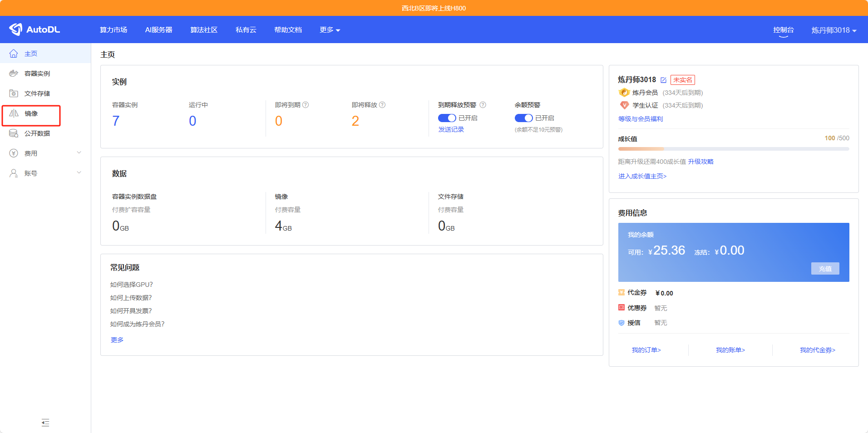This screenshot has height=433, width=868.
Task: Click the 授信 shield icon
Action: pyautogui.click(x=621, y=323)
